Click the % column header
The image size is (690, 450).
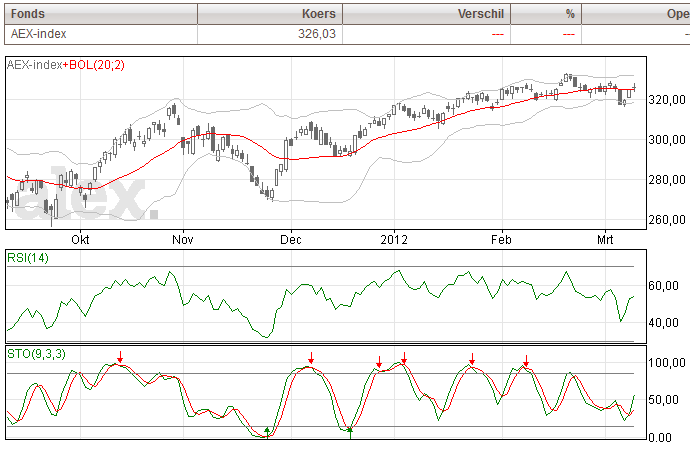coord(546,14)
